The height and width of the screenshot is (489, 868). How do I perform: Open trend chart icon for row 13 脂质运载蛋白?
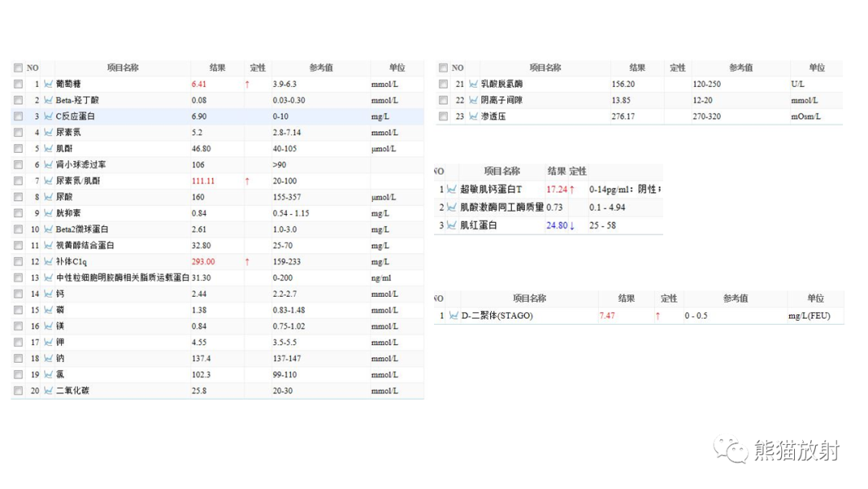coord(48,277)
